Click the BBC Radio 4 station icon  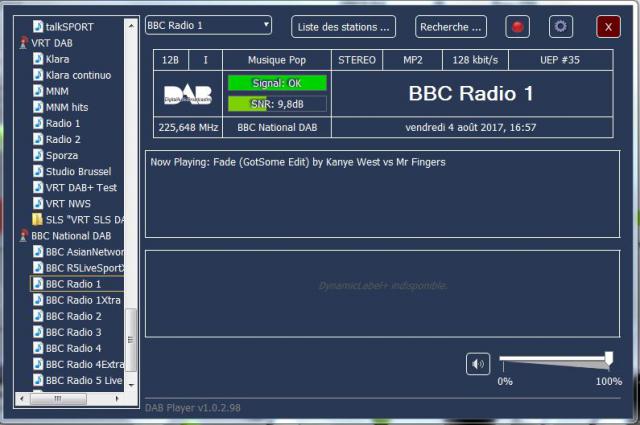[x=38, y=348]
